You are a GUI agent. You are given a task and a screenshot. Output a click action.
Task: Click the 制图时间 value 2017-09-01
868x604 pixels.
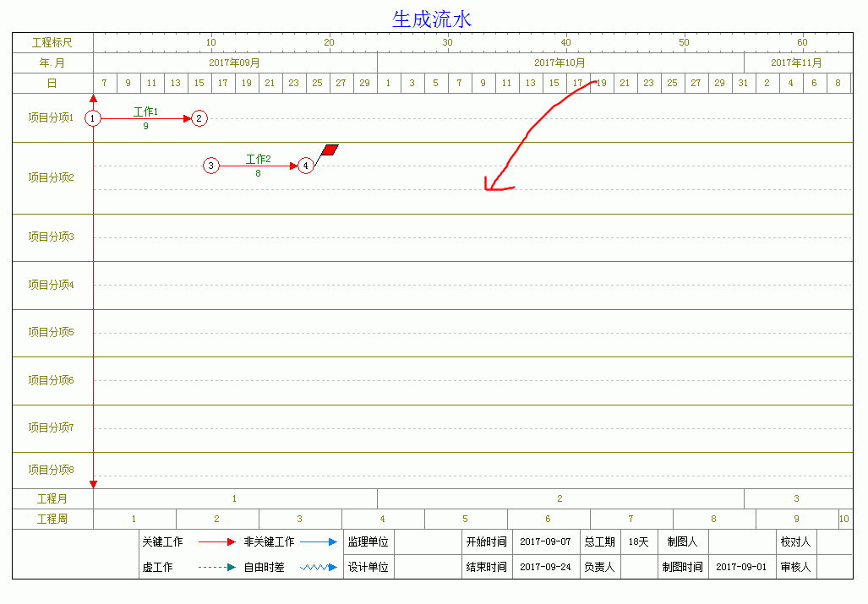click(x=741, y=567)
